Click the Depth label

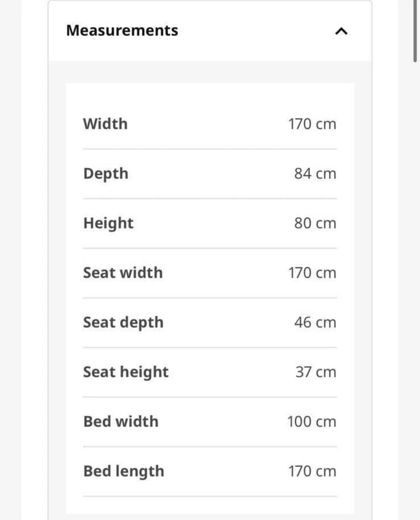click(x=106, y=174)
